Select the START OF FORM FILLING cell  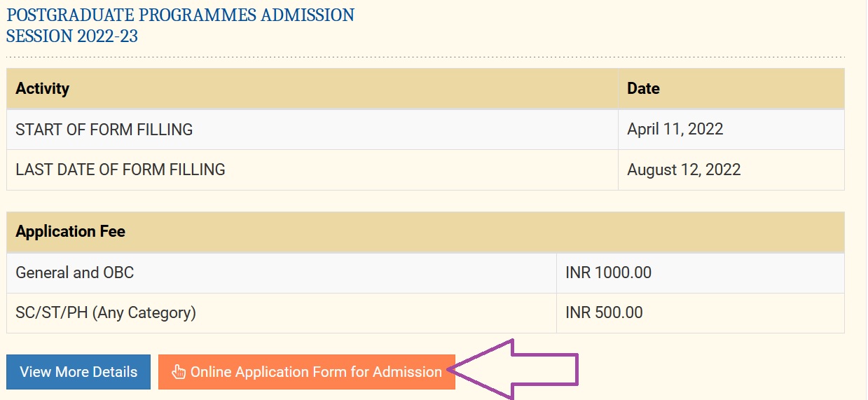point(312,129)
